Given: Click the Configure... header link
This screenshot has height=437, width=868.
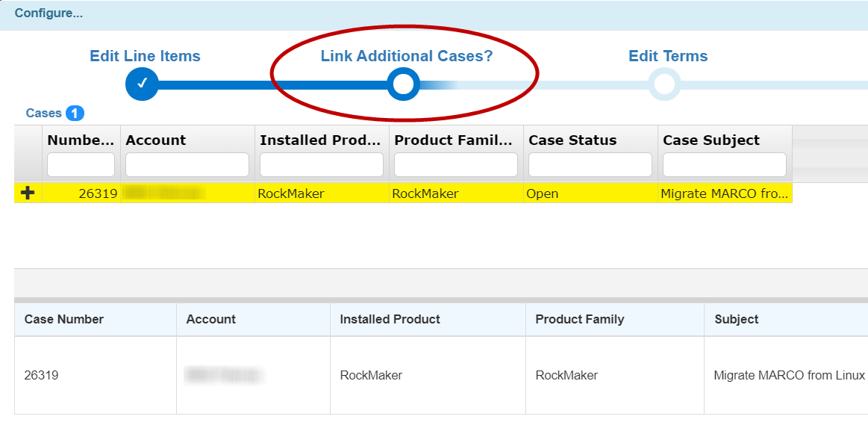Looking at the screenshot, I should click(49, 13).
